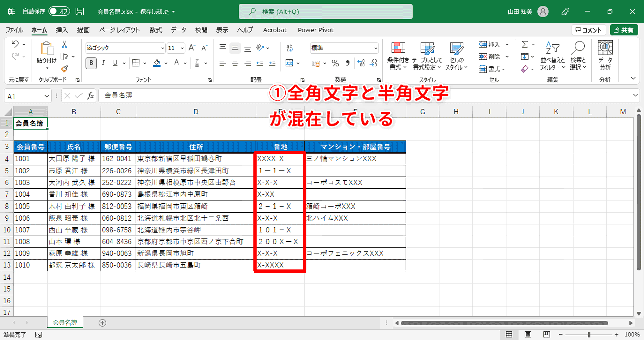Open the 条件付き書式 (Conditional Formatting) icon
Viewport: 644px width, 340px height.
click(398, 55)
